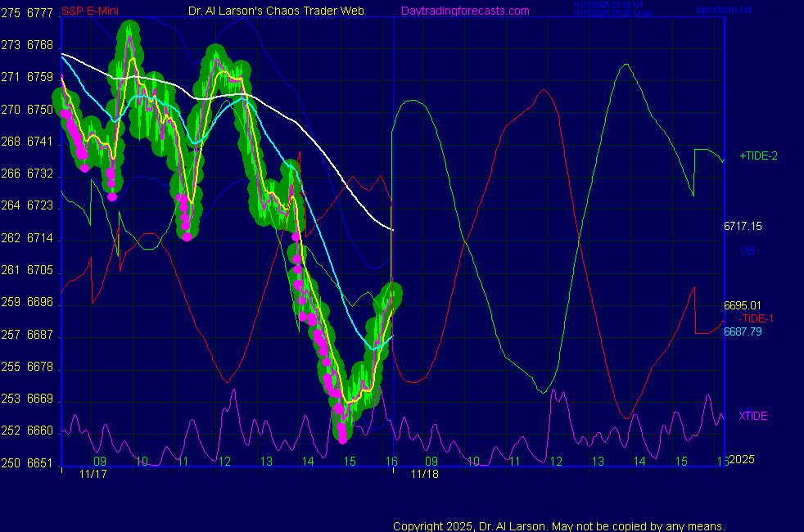Click the blue UB band label
Viewport: 804px width, 532px height.
click(x=747, y=250)
